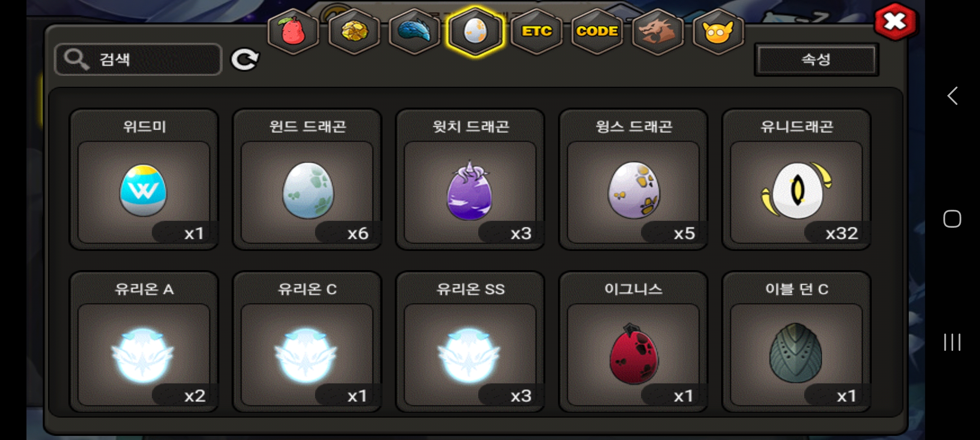
Task: Switch to the CODE tab
Action: coord(597,31)
